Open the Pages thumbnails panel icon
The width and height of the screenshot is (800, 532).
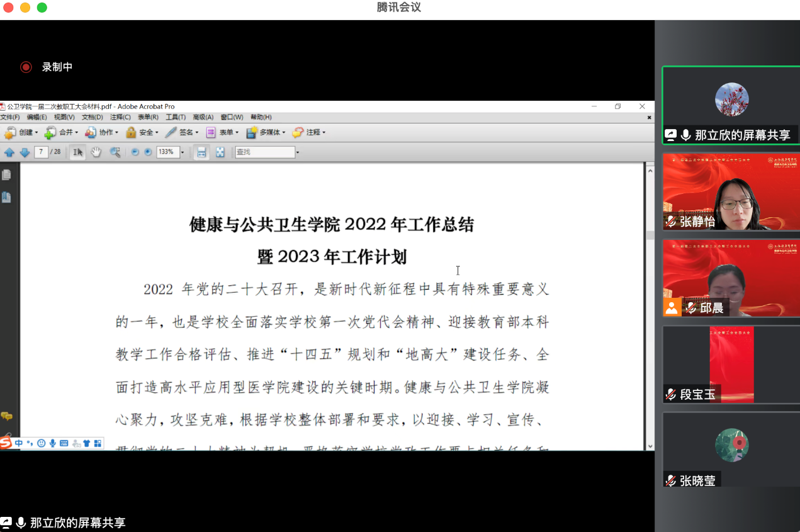6,174
